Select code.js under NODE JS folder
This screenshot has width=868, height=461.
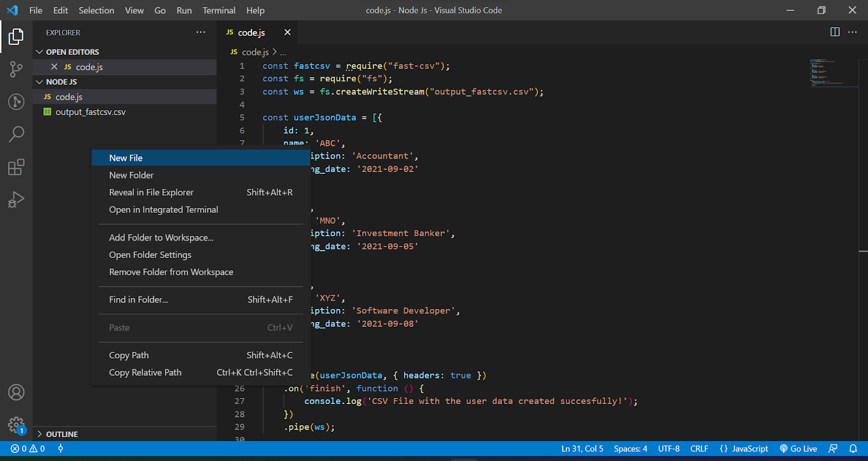click(x=124, y=97)
